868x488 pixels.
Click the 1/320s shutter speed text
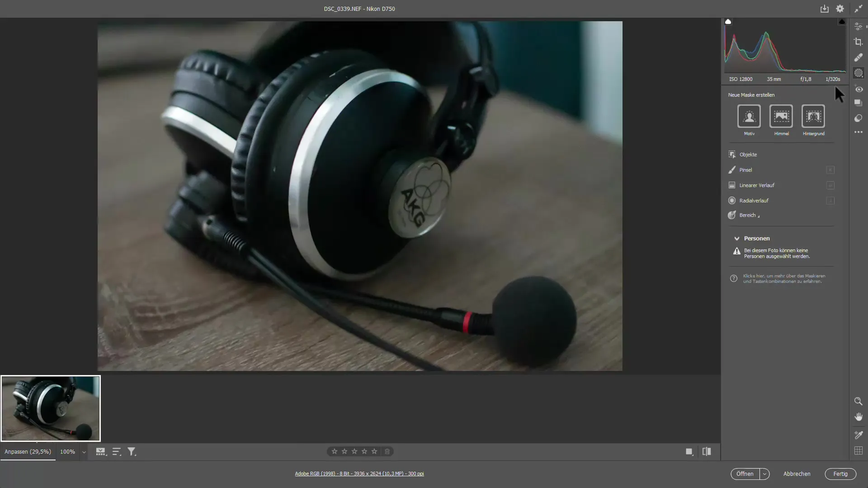[x=833, y=79]
